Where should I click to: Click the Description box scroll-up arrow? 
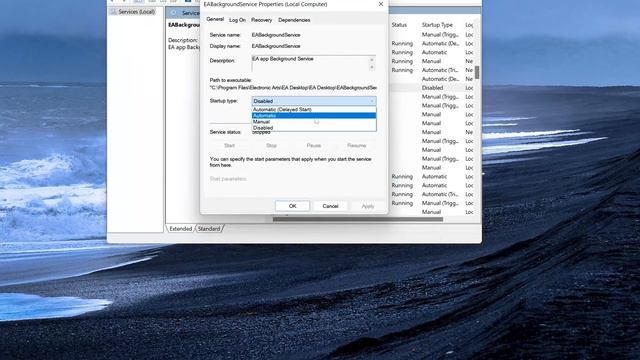click(x=372, y=59)
